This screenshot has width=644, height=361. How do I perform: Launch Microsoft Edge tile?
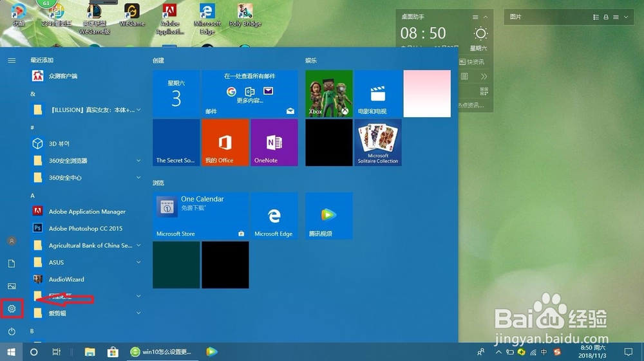click(x=274, y=216)
